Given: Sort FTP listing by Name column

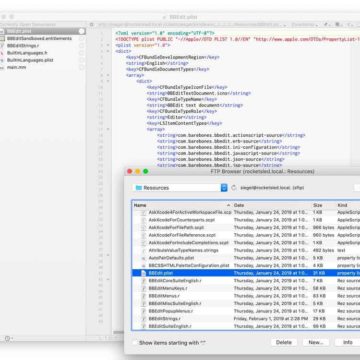Looking at the screenshot, I should point(182,205).
